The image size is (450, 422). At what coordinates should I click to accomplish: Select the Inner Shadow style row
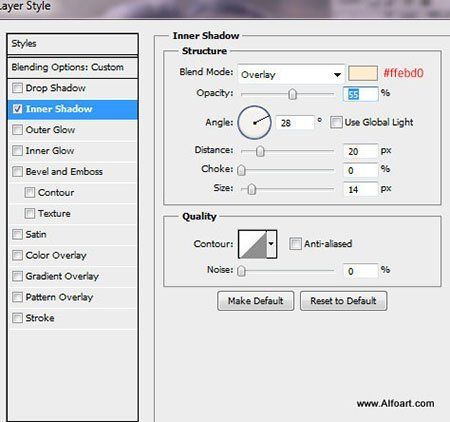[72, 109]
